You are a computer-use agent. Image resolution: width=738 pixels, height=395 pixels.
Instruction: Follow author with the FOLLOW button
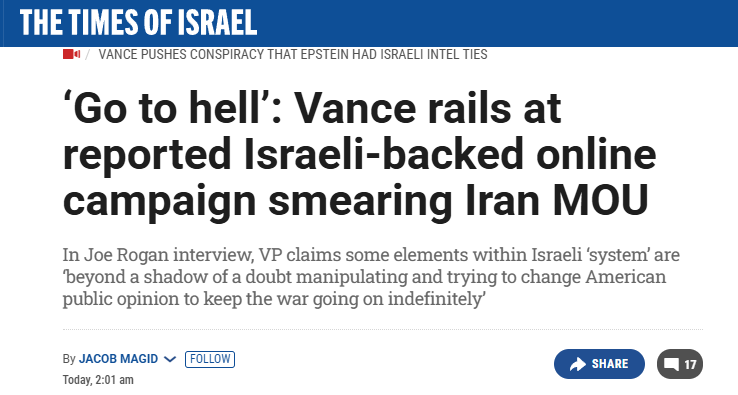[210, 359]
